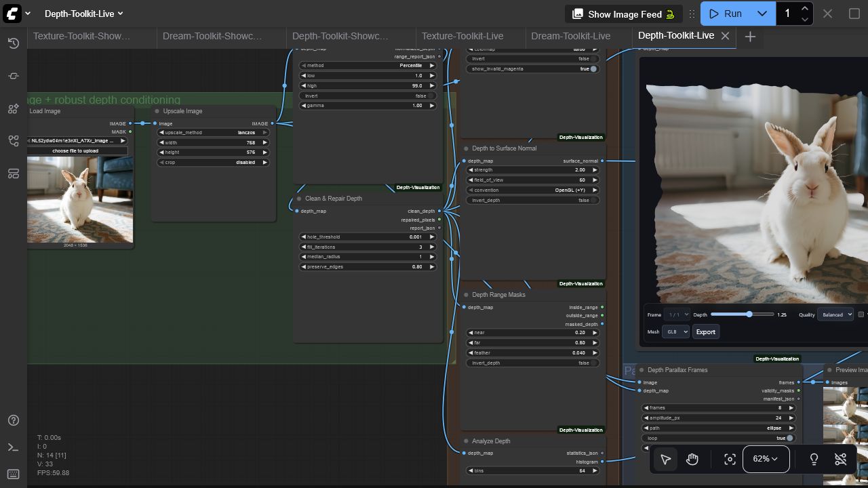Open the workflows sidebar icon

point(14,141)
